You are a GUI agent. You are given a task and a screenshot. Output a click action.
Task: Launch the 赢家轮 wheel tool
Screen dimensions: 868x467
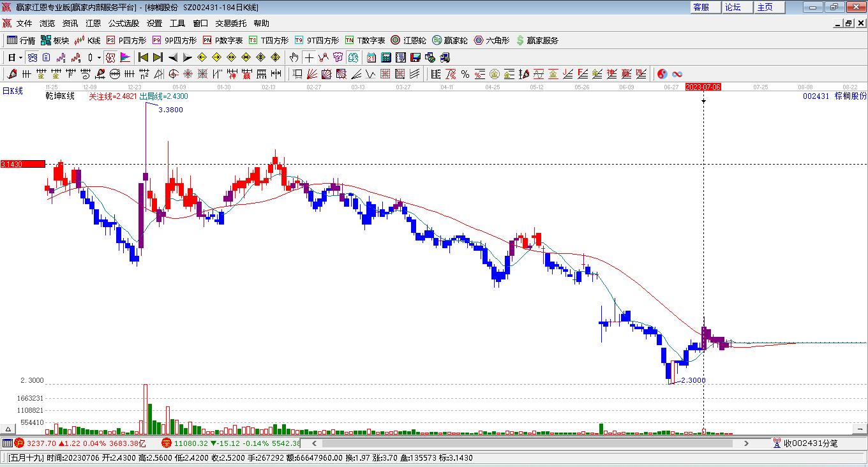pyautogui.click(x=450, y=40)
